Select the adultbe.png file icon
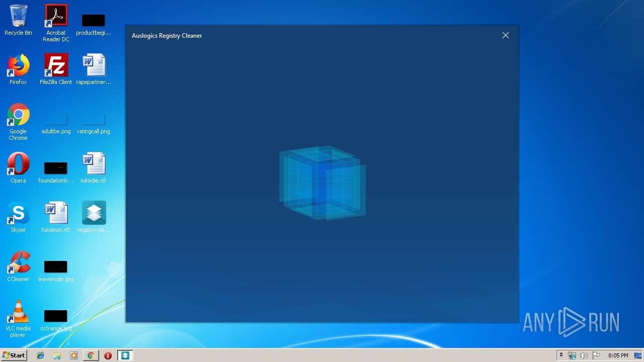This screenshot has width=644, height=362. pyautogui.click(x=56, y=123)
